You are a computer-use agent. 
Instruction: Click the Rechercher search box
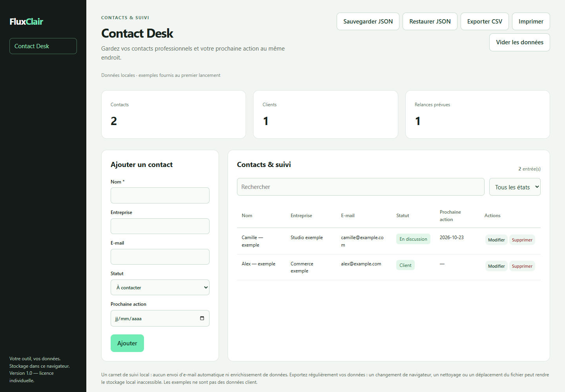[361, 187]
